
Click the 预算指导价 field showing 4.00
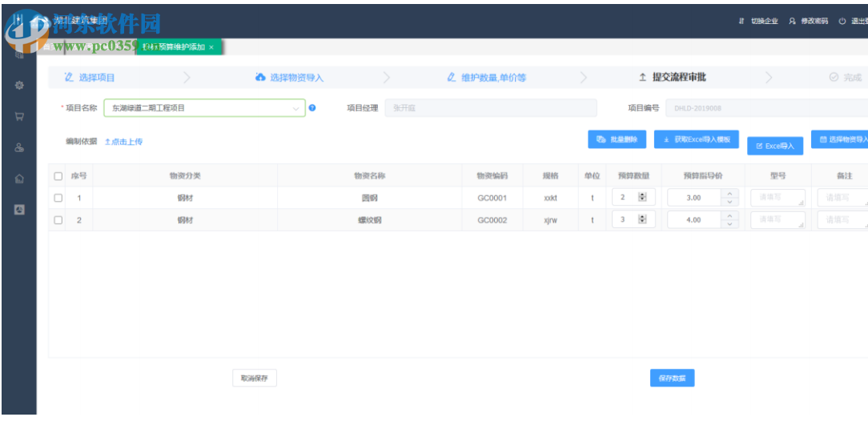tap(695, 219)
